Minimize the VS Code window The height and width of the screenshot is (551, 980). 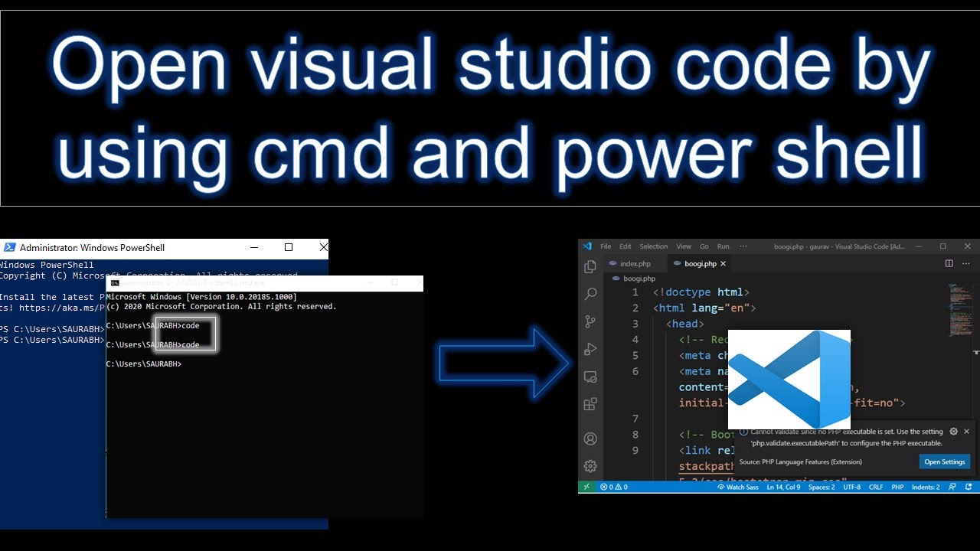click(917, 246)
